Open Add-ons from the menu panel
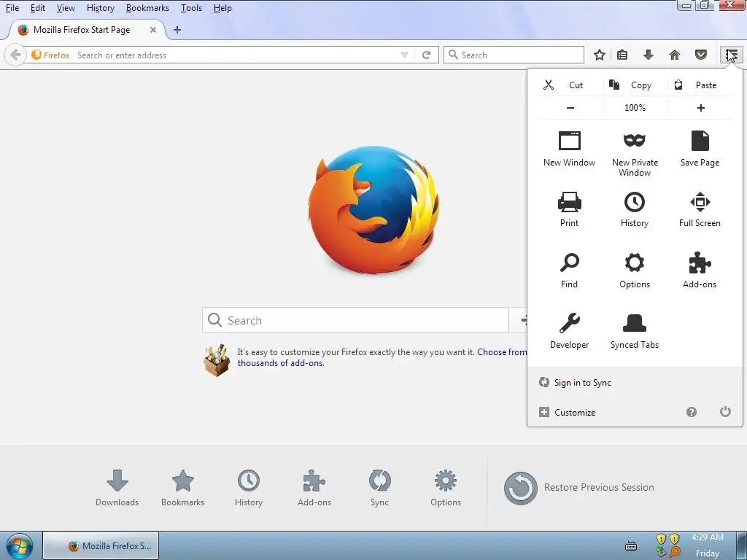Image resolution: width=747 pixels, height=560 pixels. [700, 271]
